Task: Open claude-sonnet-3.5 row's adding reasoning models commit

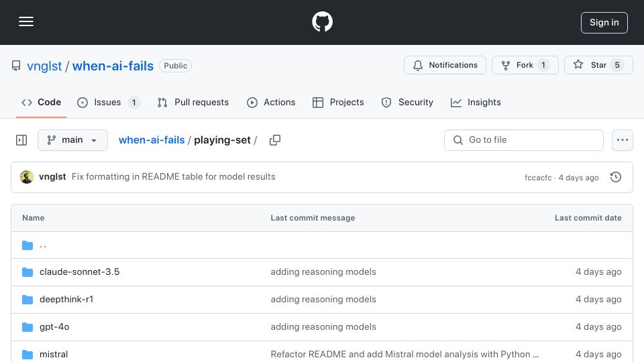Action: pos(323,271)
